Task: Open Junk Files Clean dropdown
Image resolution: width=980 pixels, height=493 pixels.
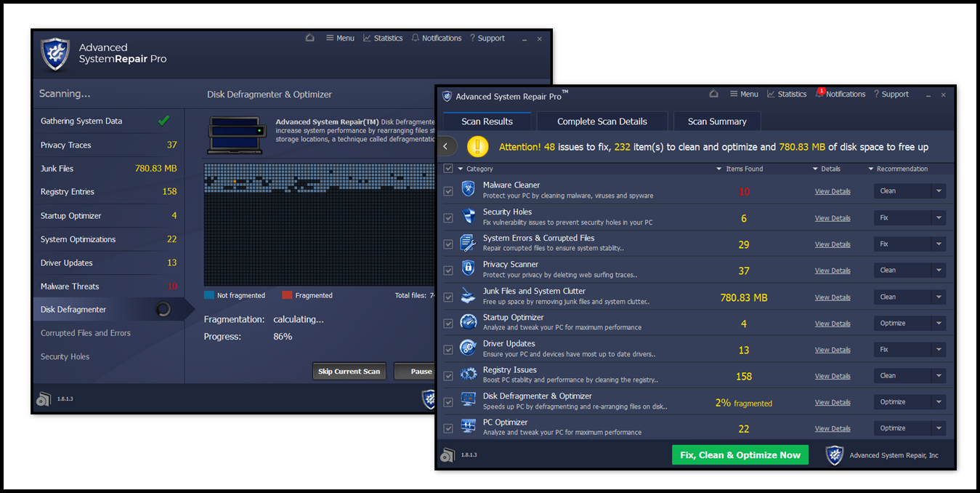Action: click(x=910, y=297)
